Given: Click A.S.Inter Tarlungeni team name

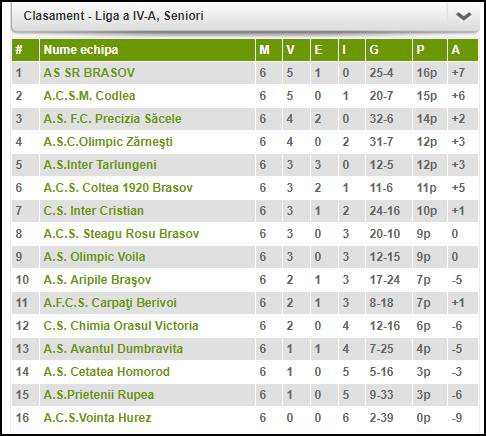Looking at the screenshot, I should pyautogui.click(x=100, y=165).
